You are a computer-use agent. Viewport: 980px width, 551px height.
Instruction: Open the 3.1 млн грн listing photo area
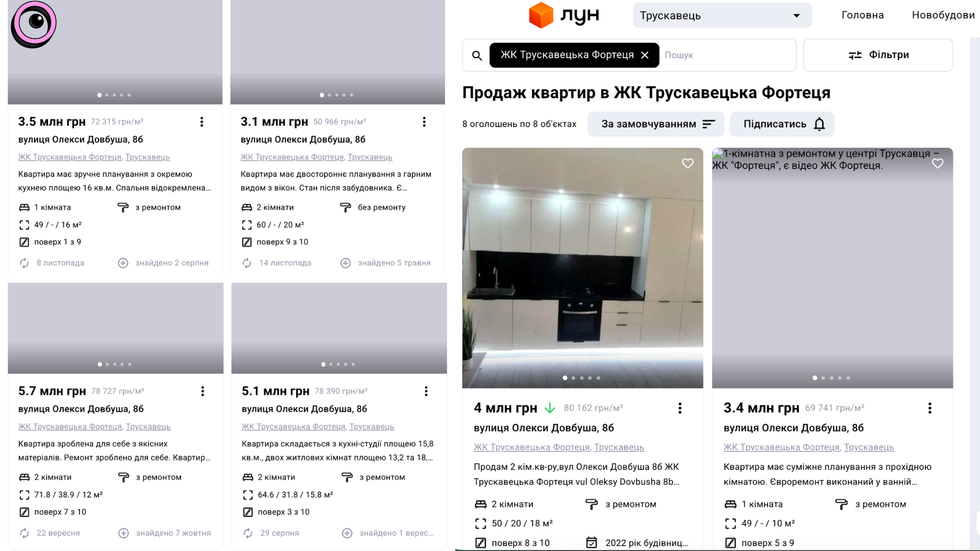(337, 51)
